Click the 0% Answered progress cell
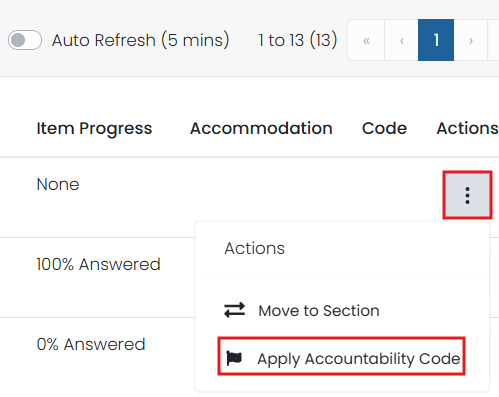This screenshot has width=499, height=397. pos(91,344)
